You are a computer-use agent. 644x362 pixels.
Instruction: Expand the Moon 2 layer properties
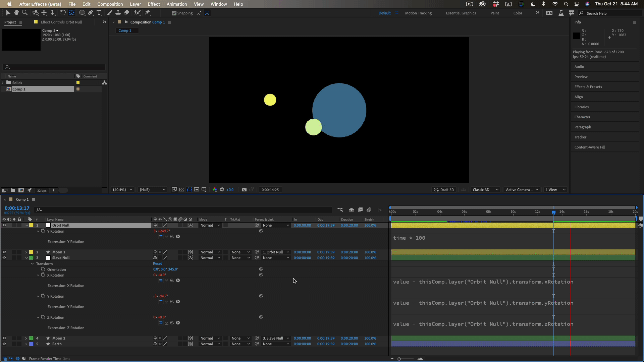(26, 338)
